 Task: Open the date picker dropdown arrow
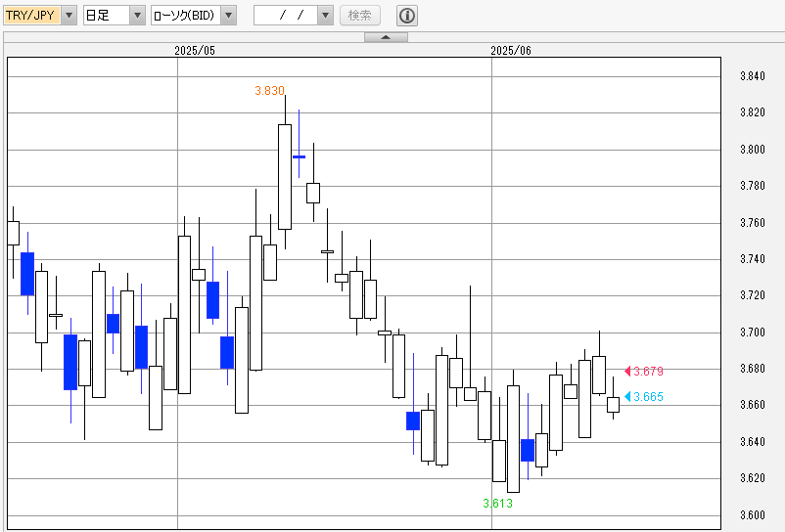[x=325, y=16]
